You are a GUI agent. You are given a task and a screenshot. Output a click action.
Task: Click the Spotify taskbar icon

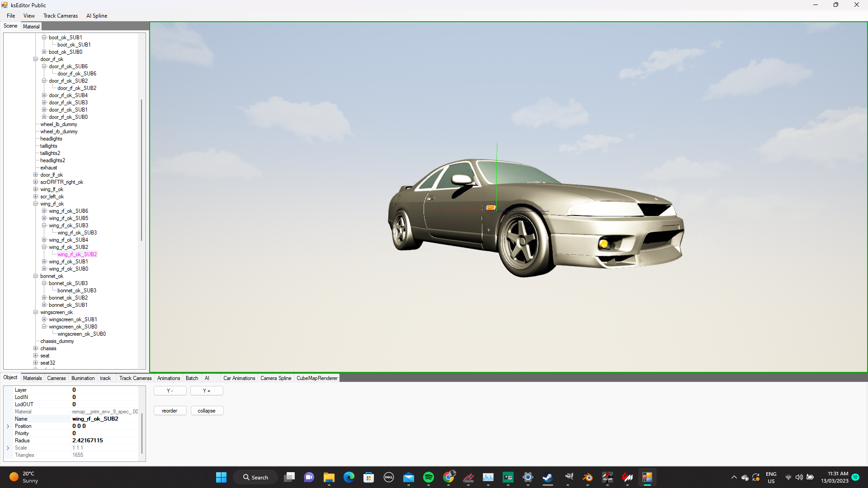428,477
